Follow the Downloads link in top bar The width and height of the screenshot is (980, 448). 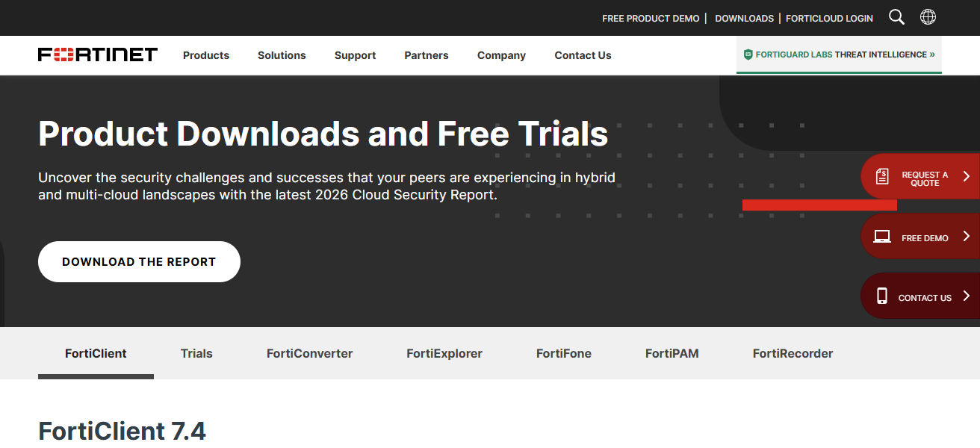pyautogui.click(x=744, y=18)
